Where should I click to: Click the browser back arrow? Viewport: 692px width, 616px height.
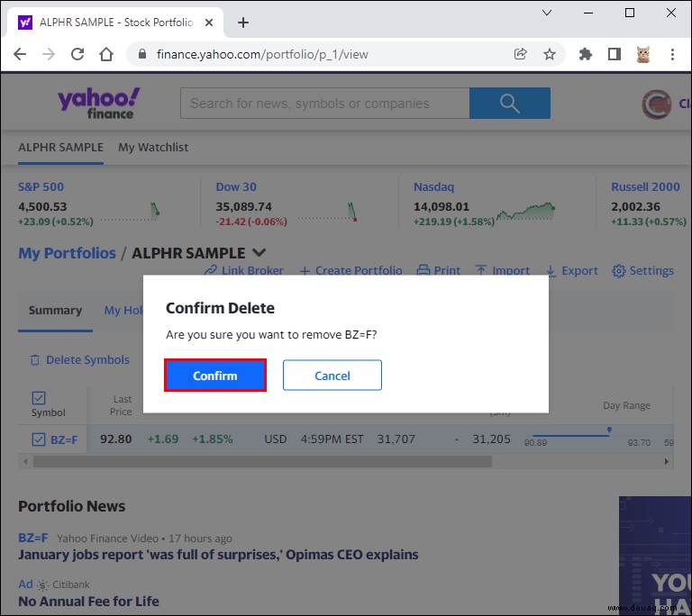tap(20, 54)
